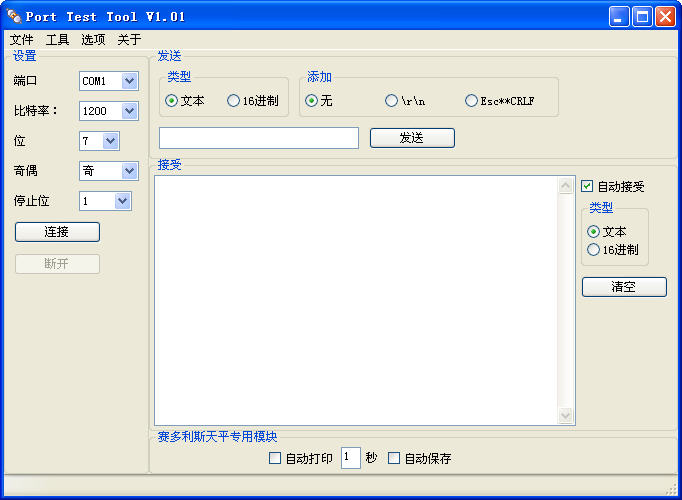
Task: Open the 文件 menu
Action: point(22,40)
